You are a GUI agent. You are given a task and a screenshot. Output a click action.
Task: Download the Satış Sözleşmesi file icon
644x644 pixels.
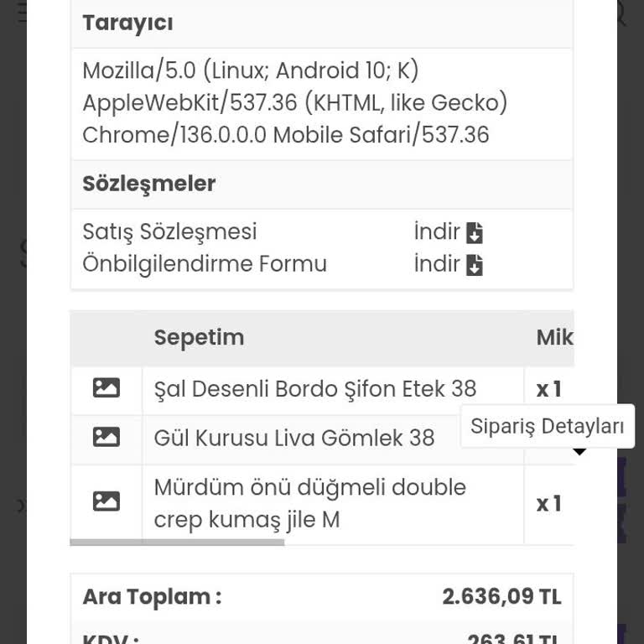(475, 232)
